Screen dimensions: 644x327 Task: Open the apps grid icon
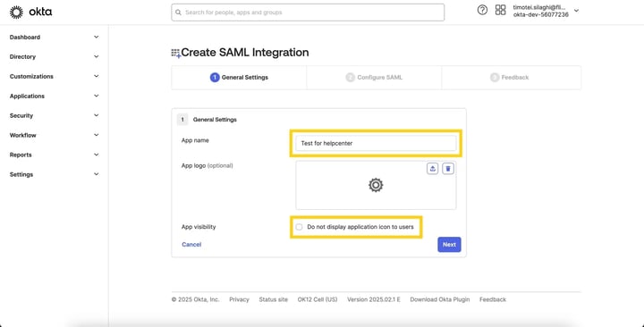coord(500,10)
